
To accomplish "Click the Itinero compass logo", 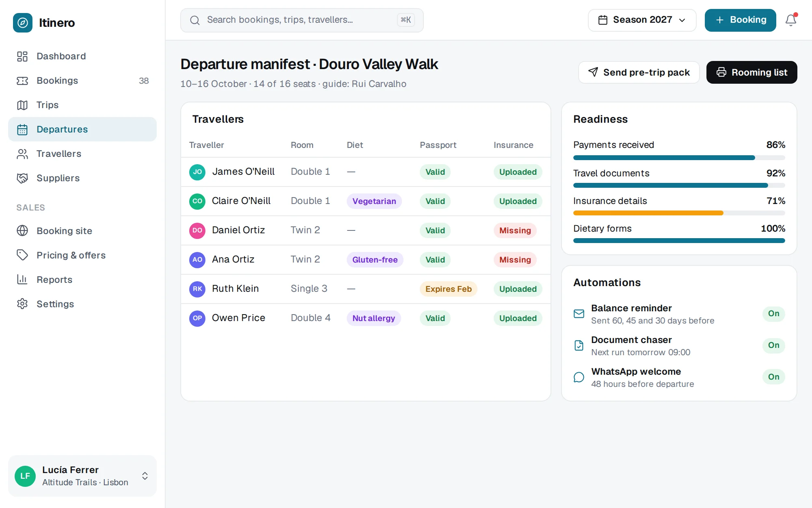I will (23, 23).
